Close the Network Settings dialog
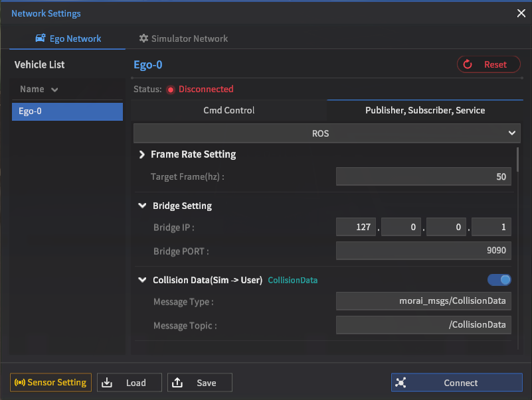This screenshot has height=400, width=532. coord(521,13)
